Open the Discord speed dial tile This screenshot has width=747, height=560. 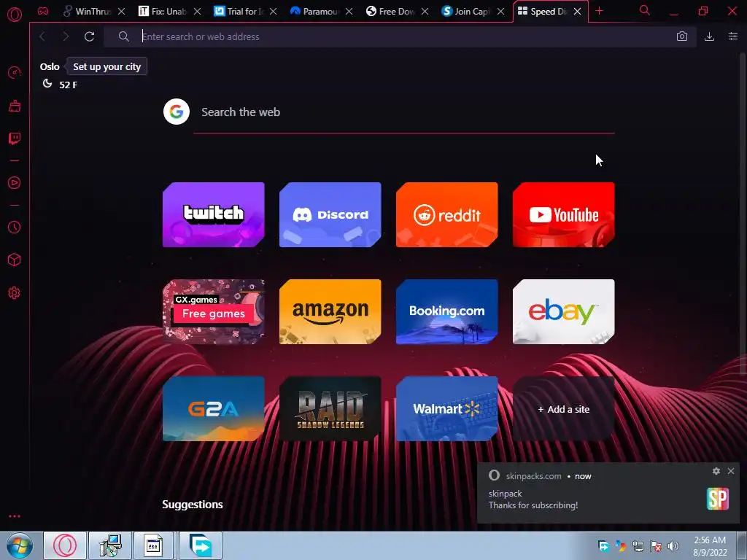[330, 215]
